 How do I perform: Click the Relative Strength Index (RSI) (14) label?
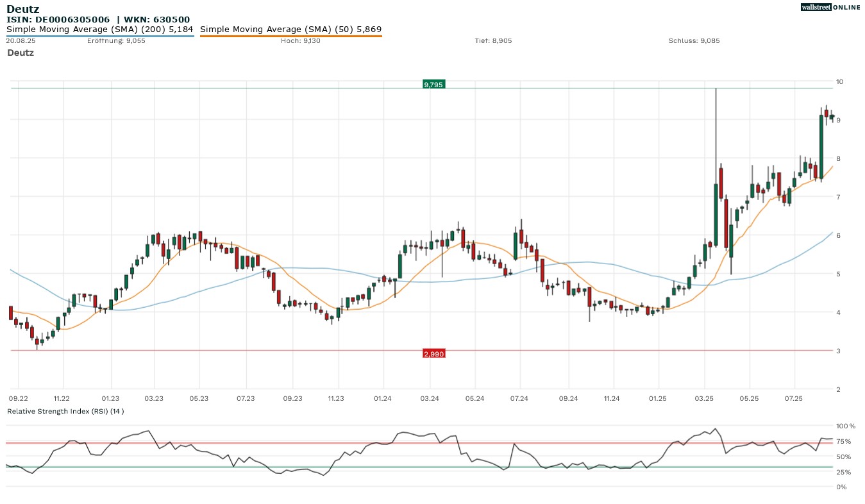point(65,411)
